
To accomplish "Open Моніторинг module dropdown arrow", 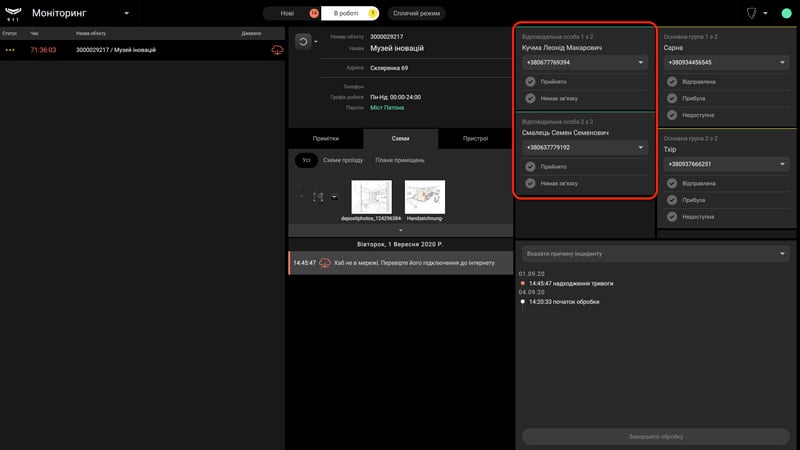I will pyautogui.click(x=127, y=13).
